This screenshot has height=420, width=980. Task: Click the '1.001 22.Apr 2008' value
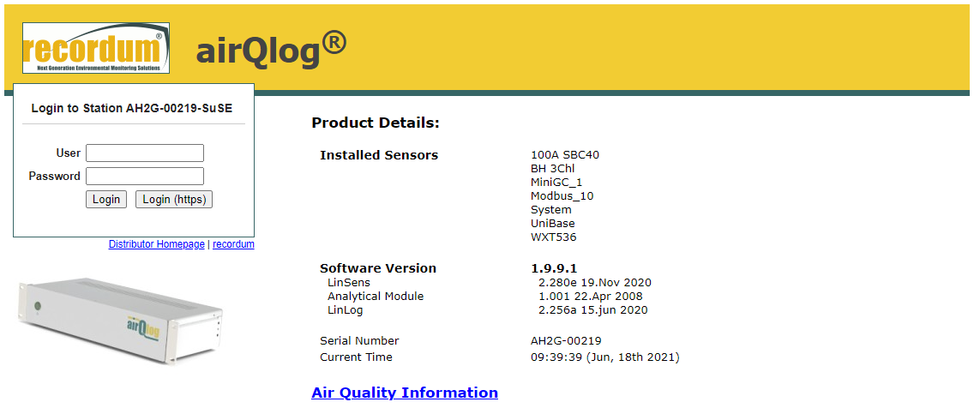tap(591, 297)
